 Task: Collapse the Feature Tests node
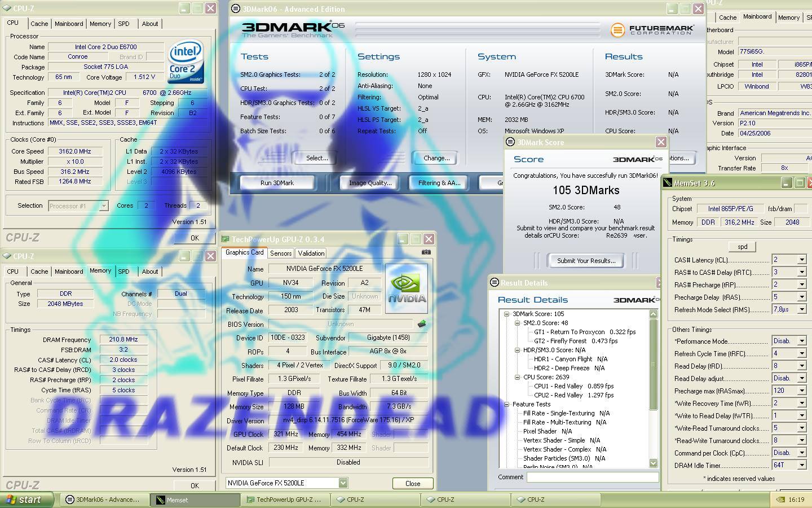coord(506,404)
